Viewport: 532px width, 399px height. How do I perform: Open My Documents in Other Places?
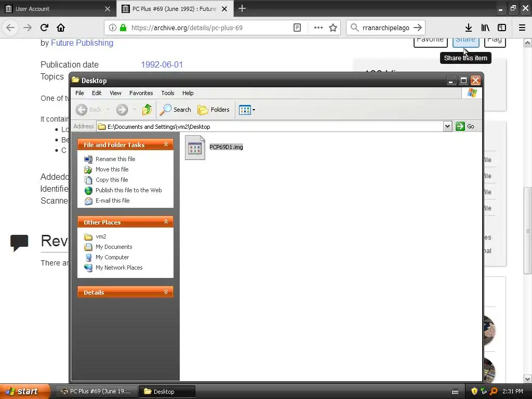(x=114, y=247)
